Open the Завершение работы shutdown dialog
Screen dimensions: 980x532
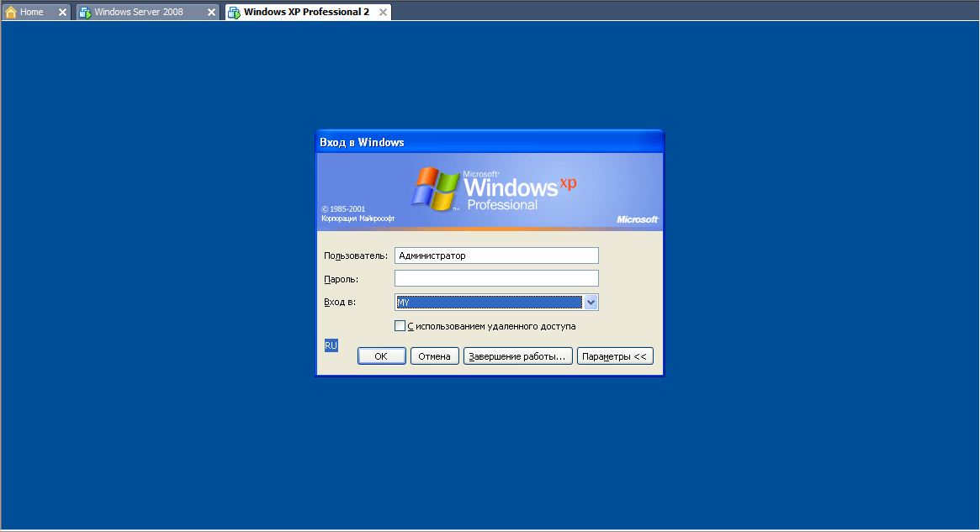(x=517, y=356)
